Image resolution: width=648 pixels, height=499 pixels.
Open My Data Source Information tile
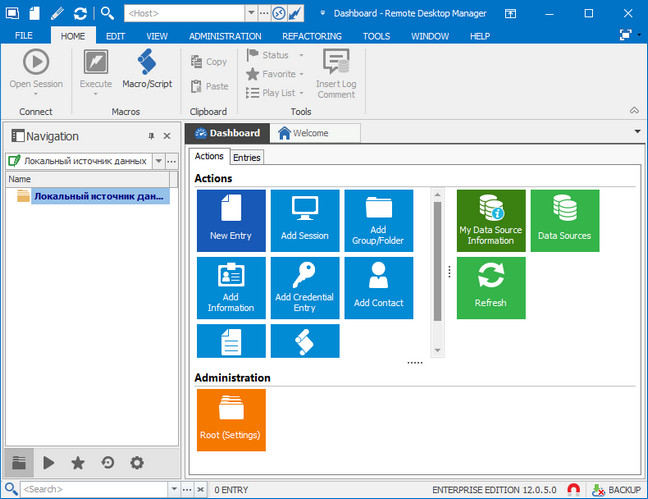point(491,220)
